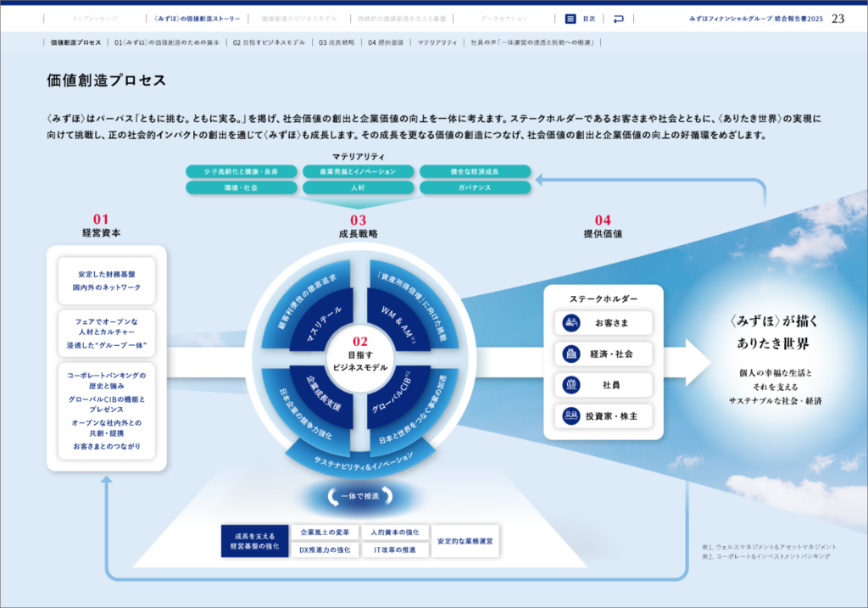Switch to 価値創造のビジネスモデル tab
This screenshot has height=608, width=868.
298,18
